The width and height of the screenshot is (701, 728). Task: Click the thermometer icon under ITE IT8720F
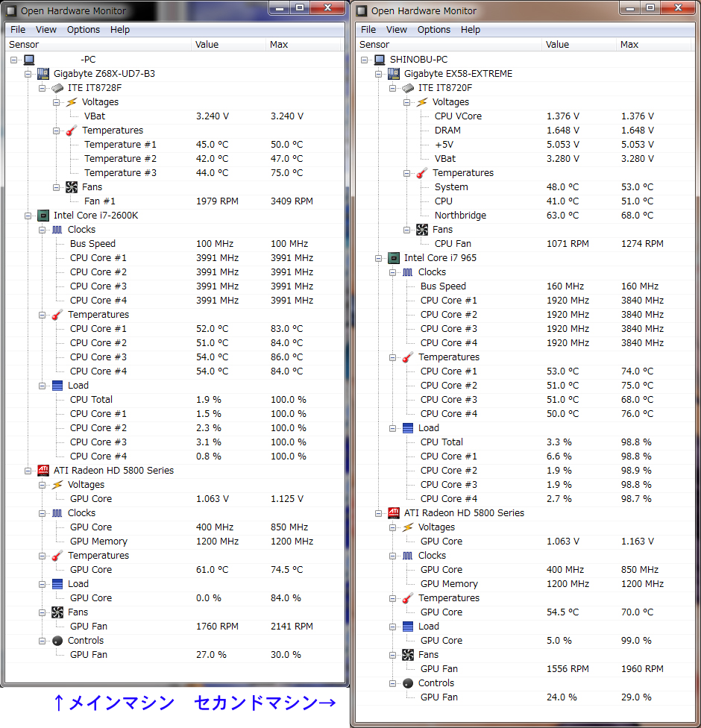pos(422,173)
